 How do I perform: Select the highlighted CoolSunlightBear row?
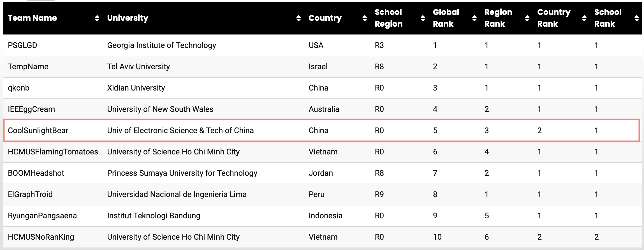pyautogui.click(x=321, y=130)
